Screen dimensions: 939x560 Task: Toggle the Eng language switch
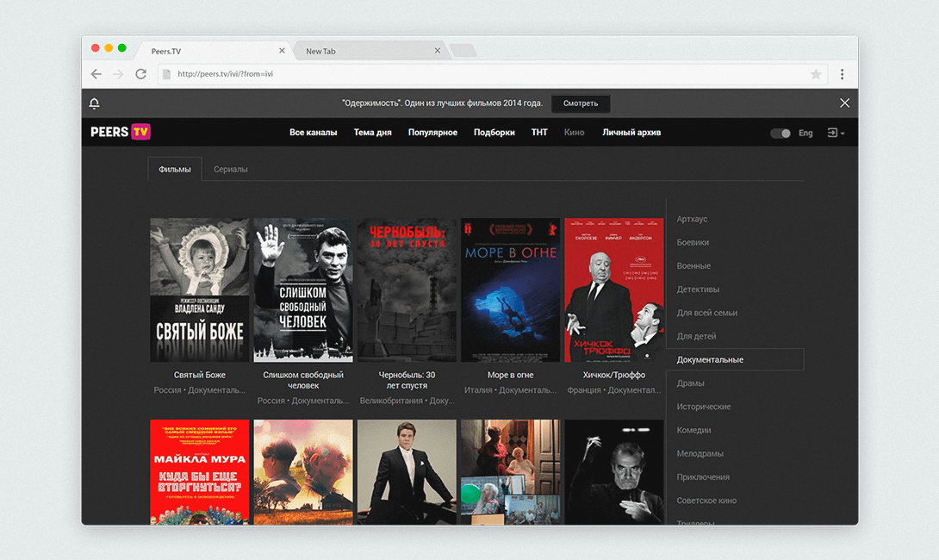pyautogui.click(x=780, y=133)
